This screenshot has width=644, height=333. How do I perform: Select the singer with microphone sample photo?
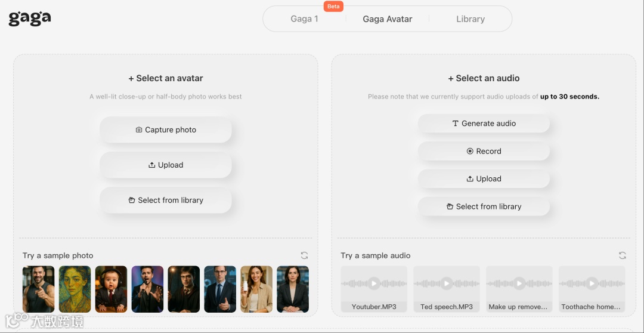tap(147, 289)
